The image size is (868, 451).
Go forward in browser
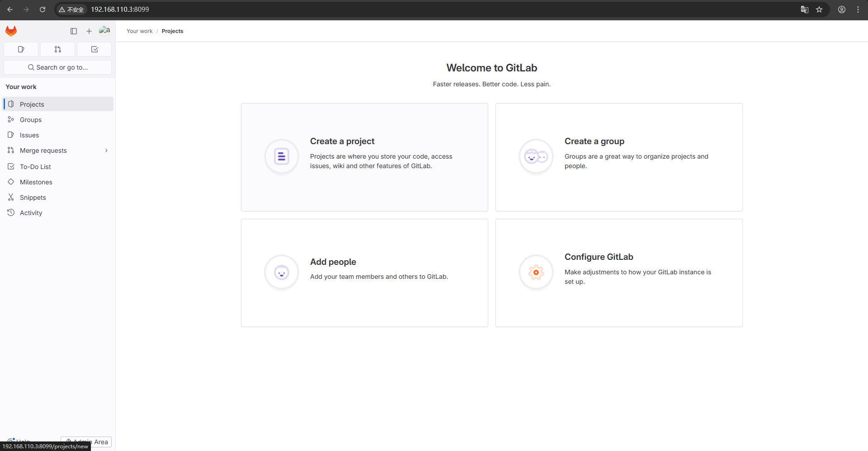[26, 9]
